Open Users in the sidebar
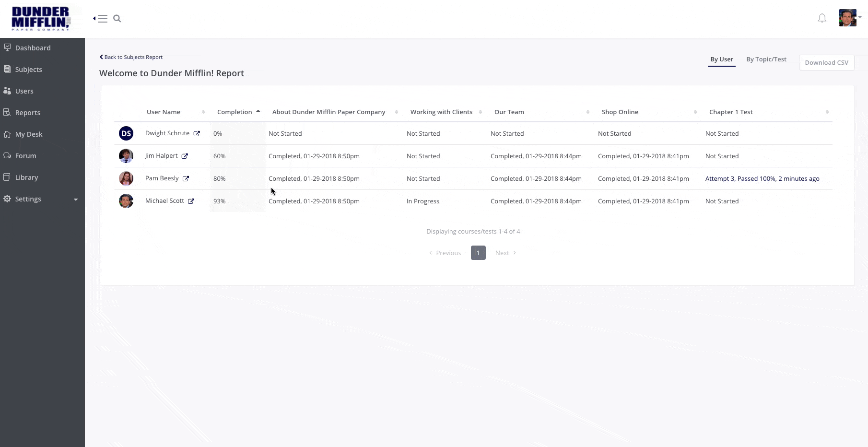Viewport: 868px width, 447px height. (x=24, y=91)
